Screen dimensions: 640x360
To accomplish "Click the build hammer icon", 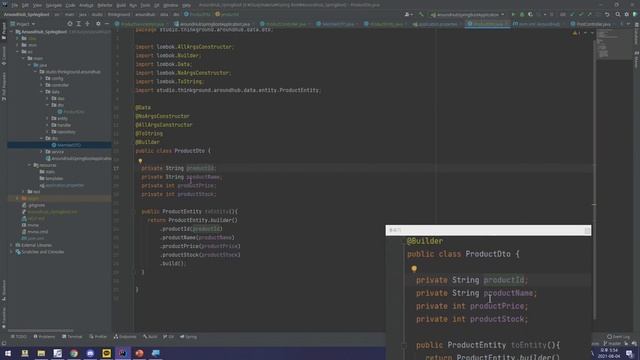I will click(x=421, y=14).
